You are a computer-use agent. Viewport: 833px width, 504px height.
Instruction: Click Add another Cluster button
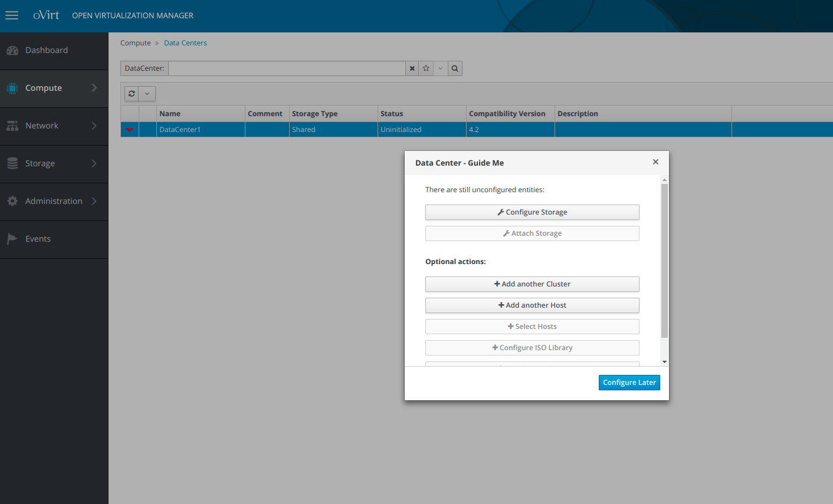[532, 284]
